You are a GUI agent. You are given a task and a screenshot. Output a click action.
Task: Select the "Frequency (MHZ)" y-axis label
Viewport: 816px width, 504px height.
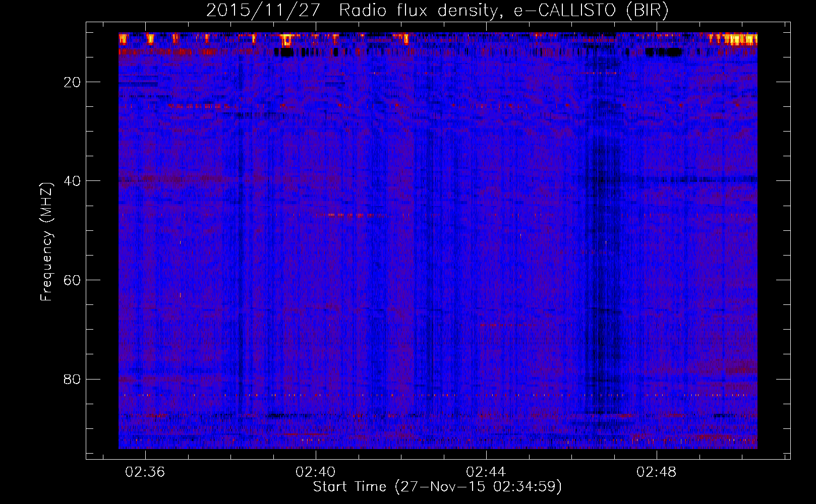tap(46, 242)
